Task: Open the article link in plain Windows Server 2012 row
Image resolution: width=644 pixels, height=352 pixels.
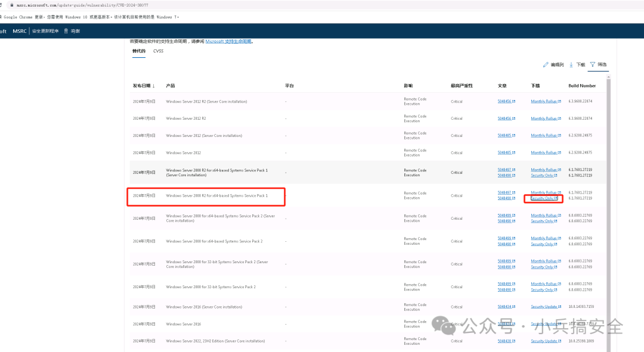Action: pyautogui.click(x=506, y=152)
